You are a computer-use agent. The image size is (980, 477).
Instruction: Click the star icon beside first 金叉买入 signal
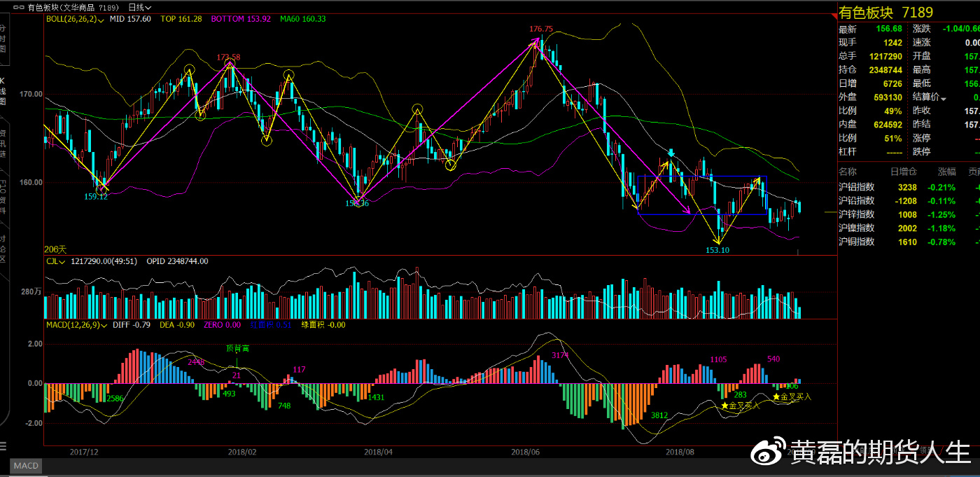(724, 406)
